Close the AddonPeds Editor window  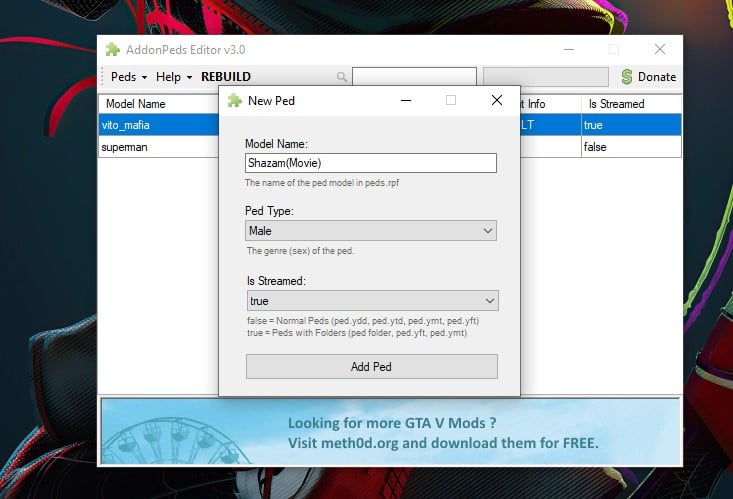pyautogui.click(x=660, y=49)
